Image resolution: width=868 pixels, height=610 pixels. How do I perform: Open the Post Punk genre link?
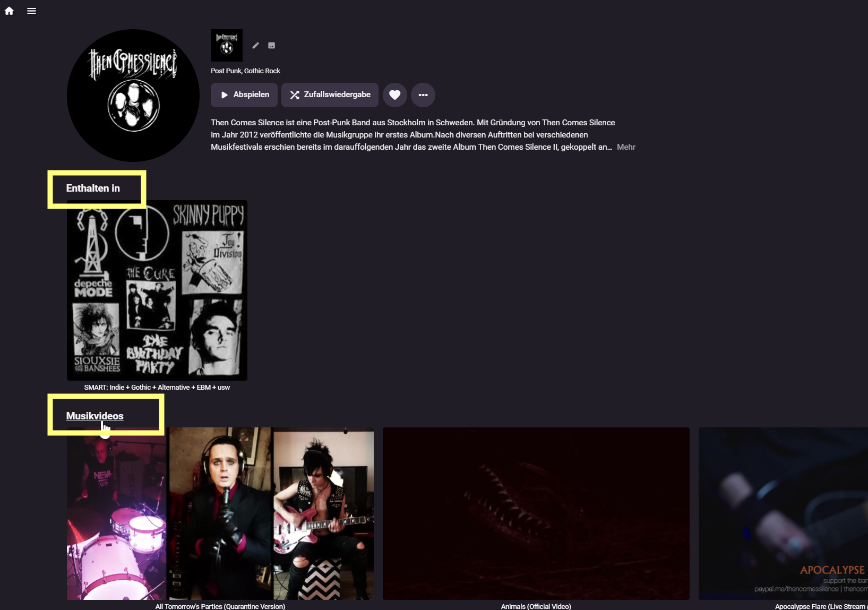coord(226,71)
